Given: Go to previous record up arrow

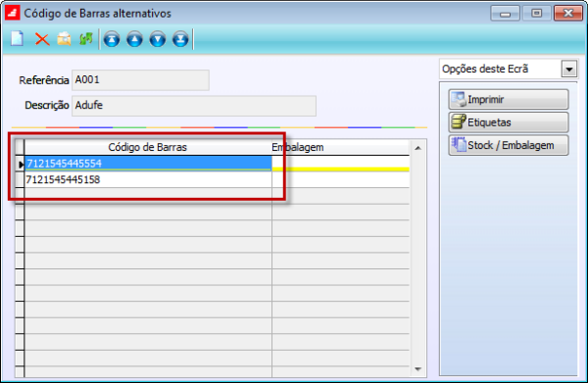Looking at the screenshot, I should coord(134,39).
